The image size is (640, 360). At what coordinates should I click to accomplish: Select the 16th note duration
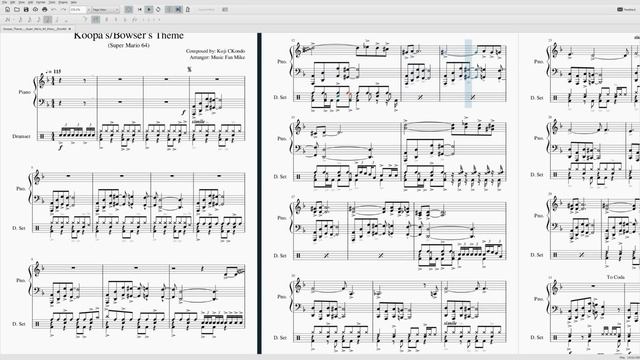click(29, 19)
